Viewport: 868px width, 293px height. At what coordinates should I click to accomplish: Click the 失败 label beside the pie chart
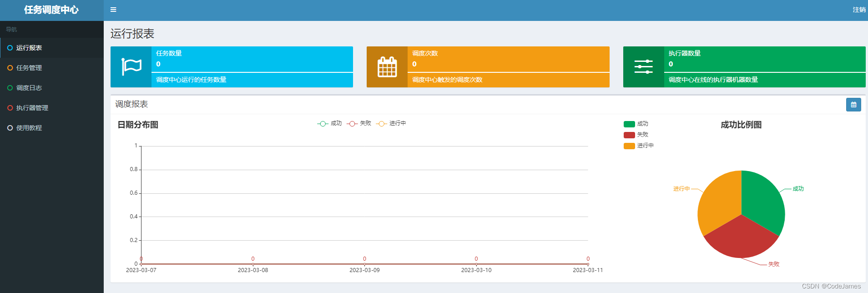[x=774, y=264]
